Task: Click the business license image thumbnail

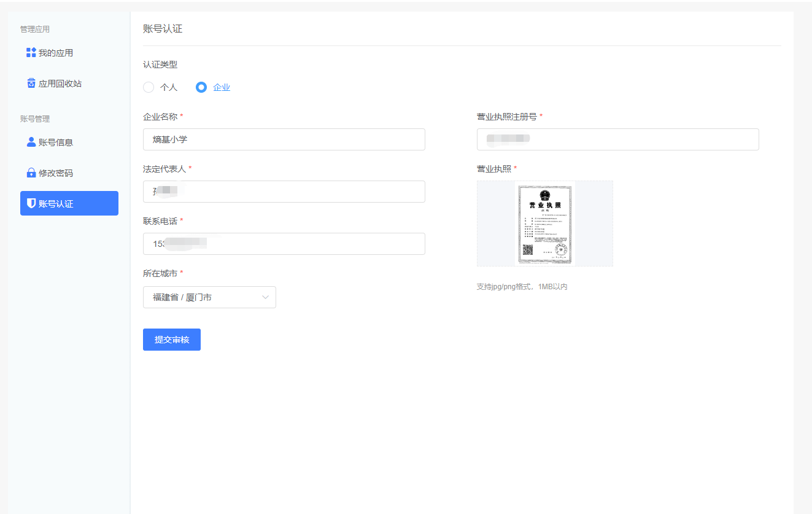Action: tap(545, 224)
